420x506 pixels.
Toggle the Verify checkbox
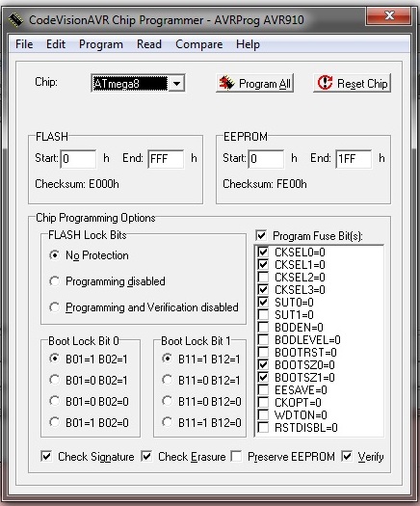[347, 456]
